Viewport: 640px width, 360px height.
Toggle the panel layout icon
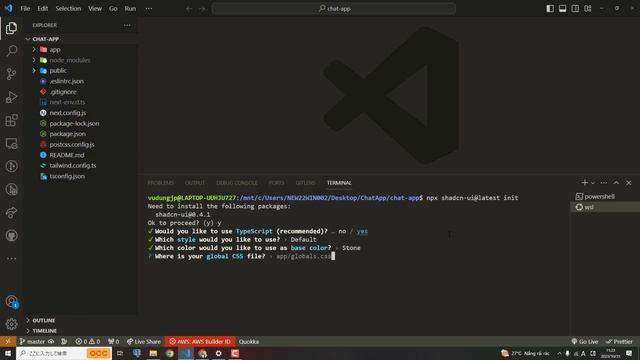tap(562, 9)
